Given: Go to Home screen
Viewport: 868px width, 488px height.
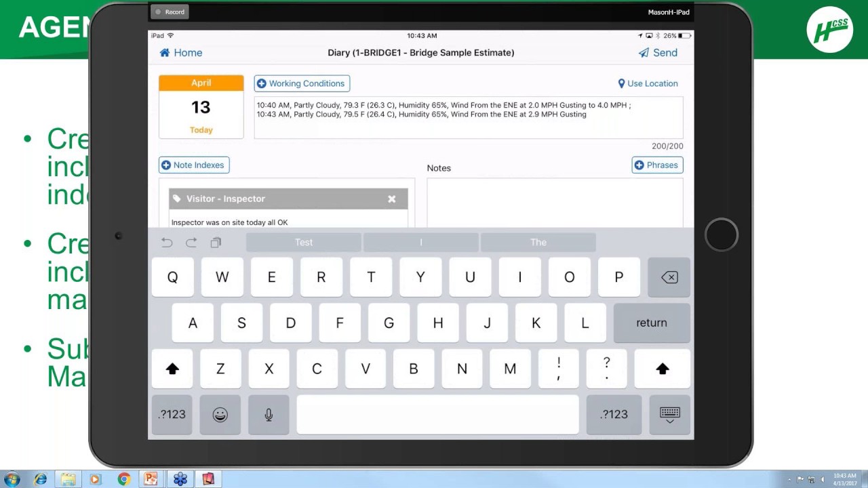Looking at the screenshot, I should (x=180, y=53).
